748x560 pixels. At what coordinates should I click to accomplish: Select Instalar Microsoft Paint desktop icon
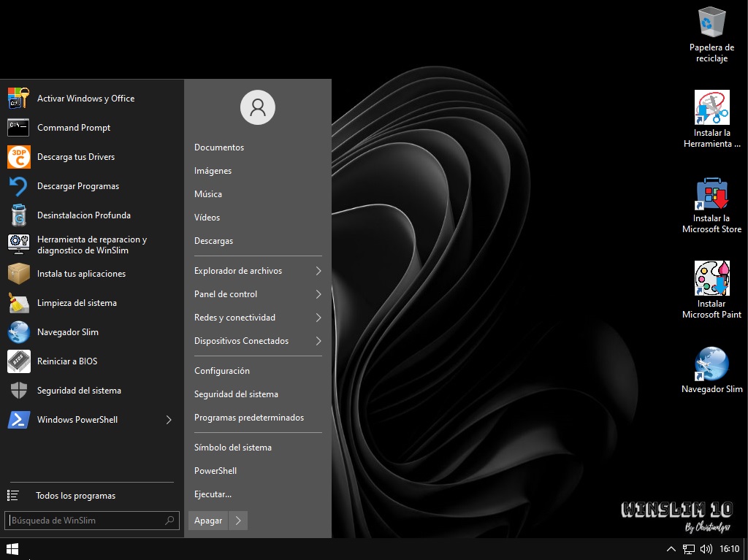[x=711, y=290]
